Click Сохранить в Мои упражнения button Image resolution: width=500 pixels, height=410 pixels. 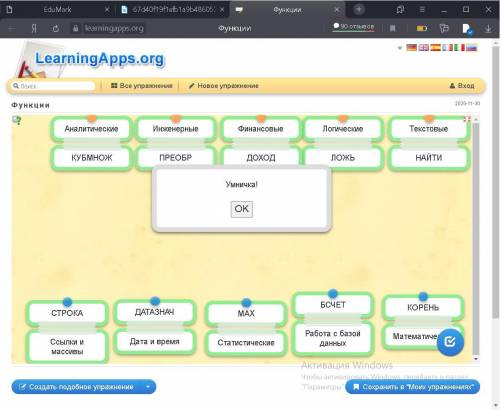tap(413, 387)
